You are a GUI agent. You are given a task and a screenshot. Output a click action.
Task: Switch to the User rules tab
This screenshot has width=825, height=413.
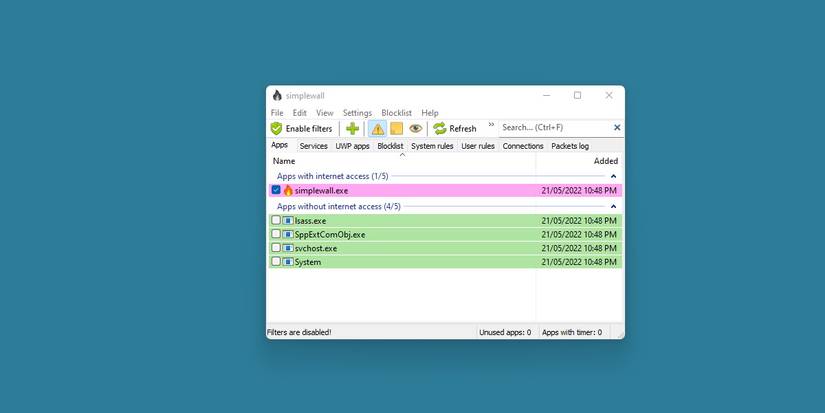tap(478, 146)
